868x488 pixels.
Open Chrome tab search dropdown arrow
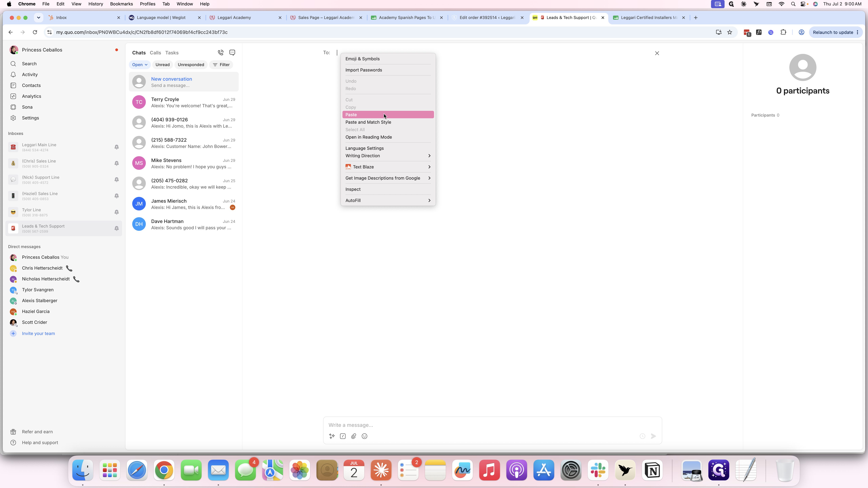click(x=38, y=17)
